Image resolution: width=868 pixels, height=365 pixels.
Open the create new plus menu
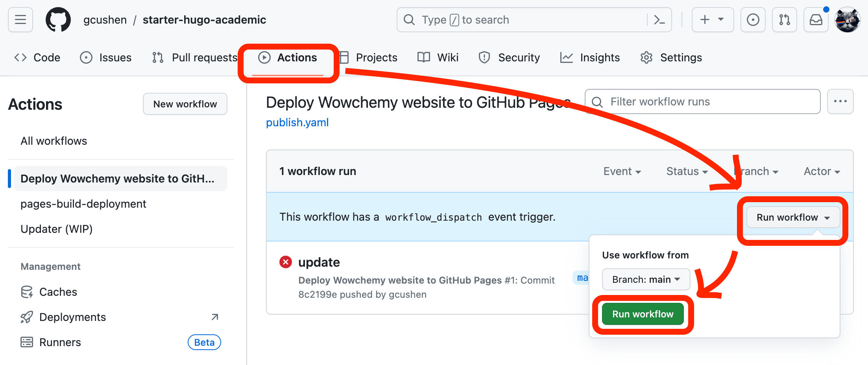[713, 20]
